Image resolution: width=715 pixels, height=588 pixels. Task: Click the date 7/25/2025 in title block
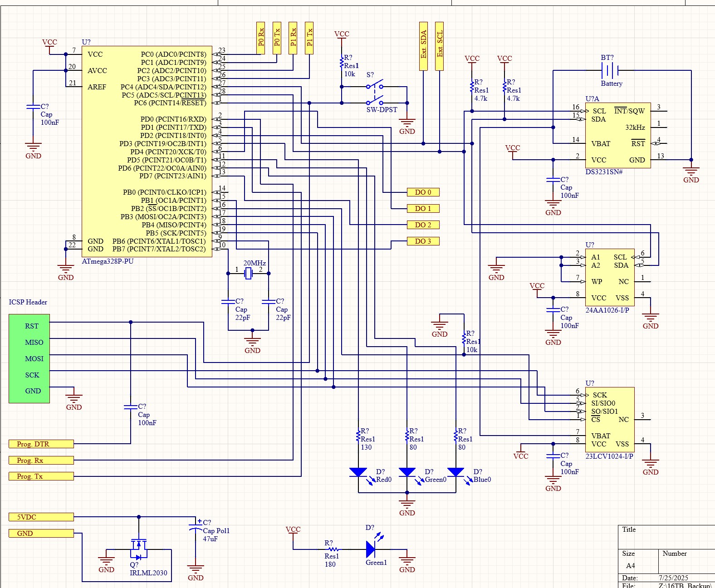pyautogui.click(x=673, y=578)
